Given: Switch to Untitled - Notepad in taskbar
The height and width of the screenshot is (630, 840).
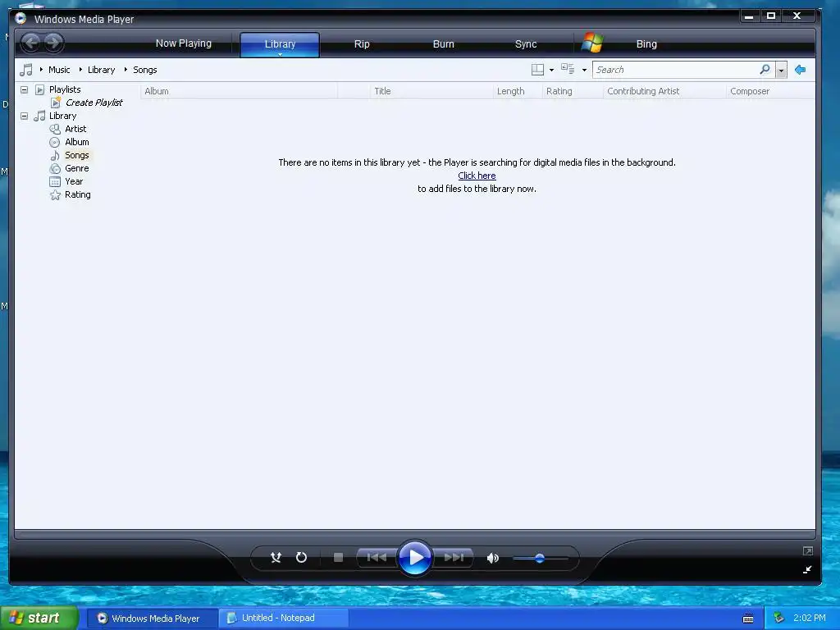Looking at the screenshot, I should click(284, 619).
